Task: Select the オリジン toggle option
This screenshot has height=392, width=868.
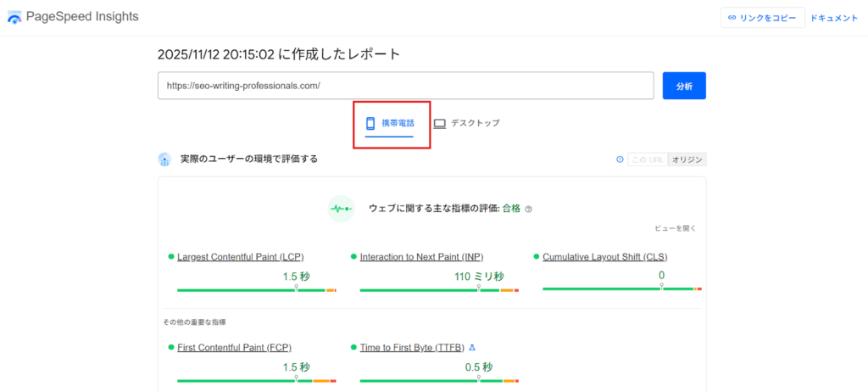Action: click(687, 160)
